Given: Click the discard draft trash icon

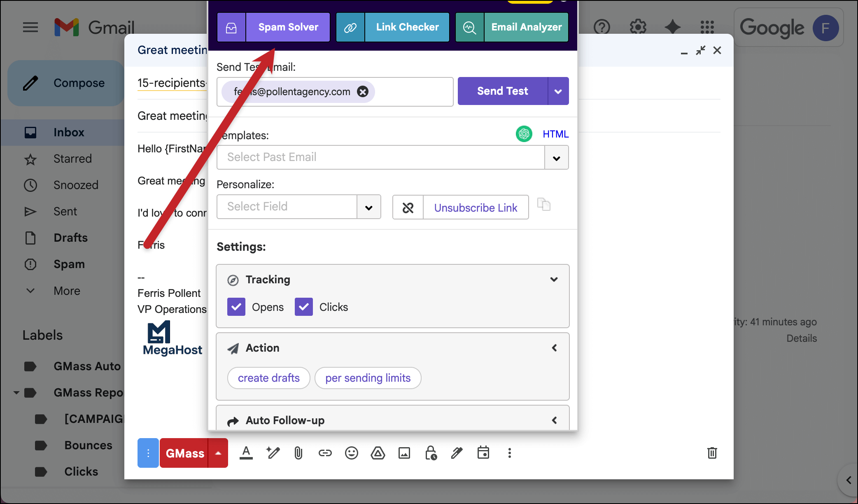Looking at the screenshot, I should (712, 453).
